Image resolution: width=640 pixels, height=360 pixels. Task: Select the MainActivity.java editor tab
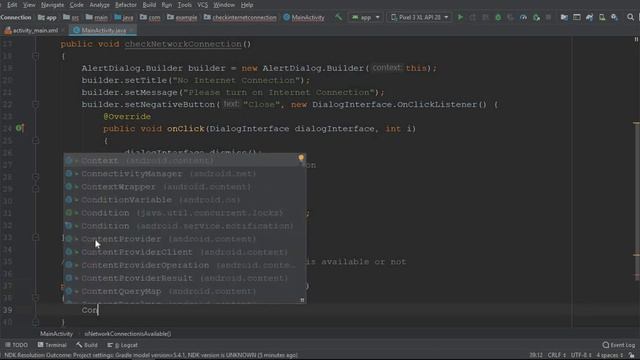tap(103, 30)
